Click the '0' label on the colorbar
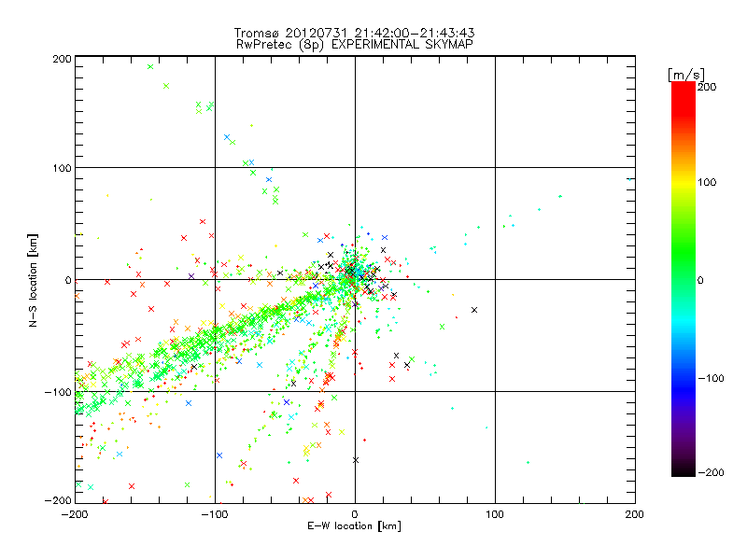This screenshot has width=747, height=560. point(700,280)
